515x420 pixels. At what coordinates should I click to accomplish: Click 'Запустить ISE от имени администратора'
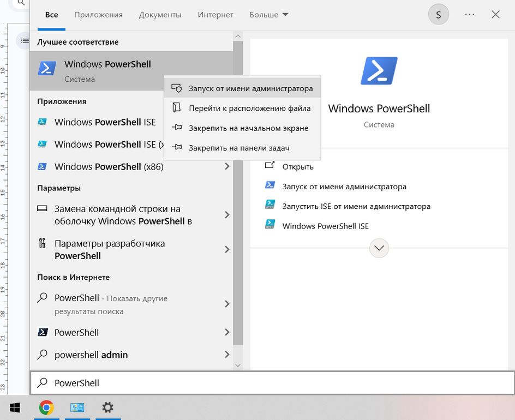(356, 206)
